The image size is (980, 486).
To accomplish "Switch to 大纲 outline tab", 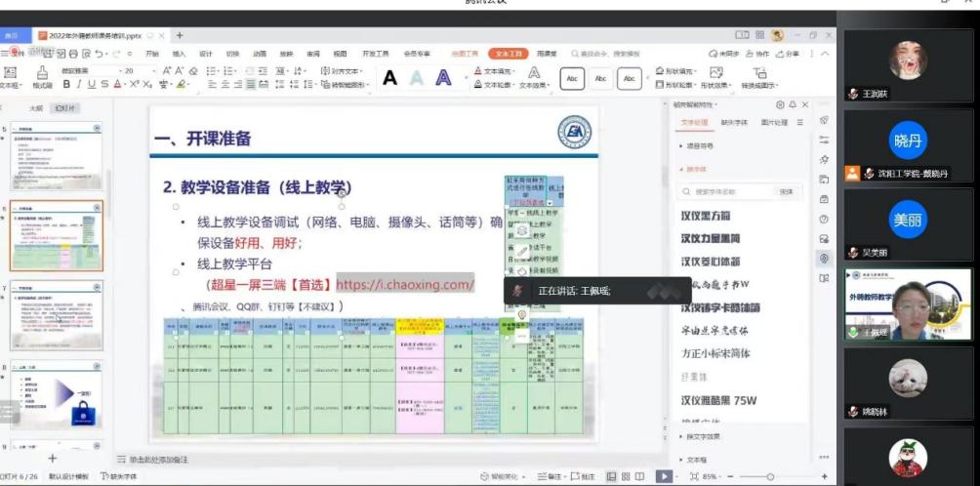I will click(x=36, y=108).
